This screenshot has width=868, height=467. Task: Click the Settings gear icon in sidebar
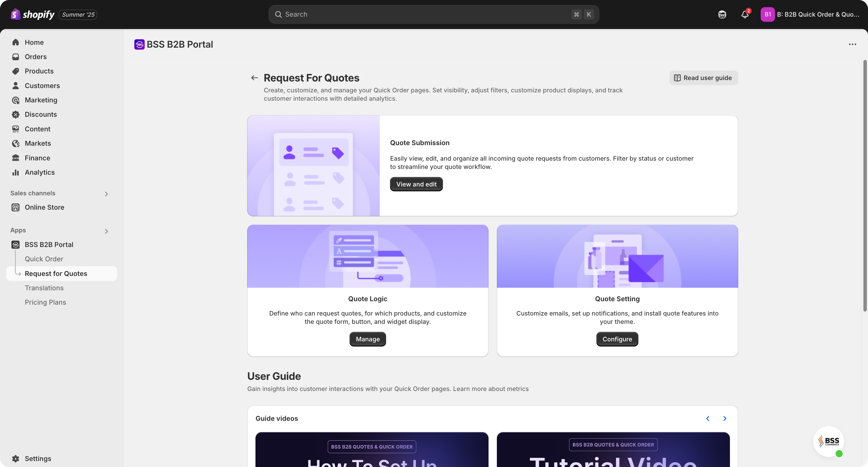[15, 459]
